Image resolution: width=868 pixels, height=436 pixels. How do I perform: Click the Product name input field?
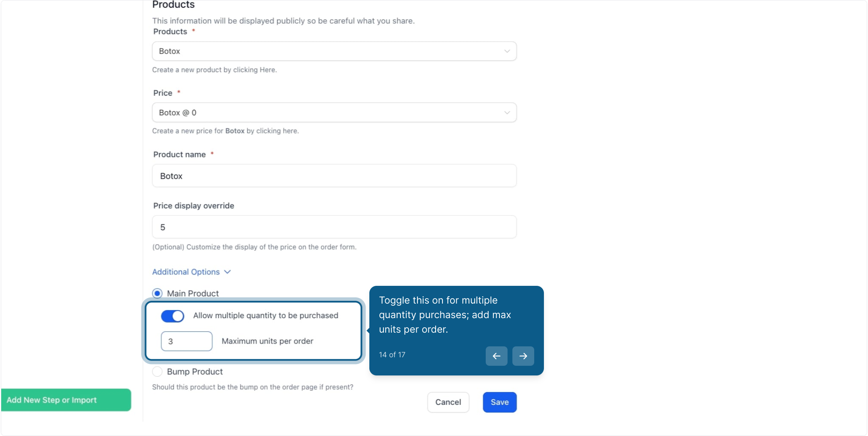click(334, 176)
